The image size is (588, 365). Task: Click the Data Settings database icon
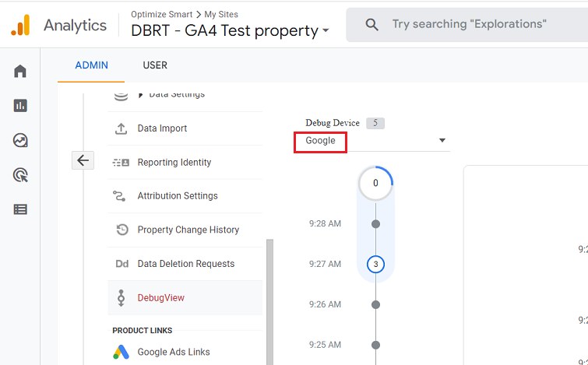(x=121, y=97)
